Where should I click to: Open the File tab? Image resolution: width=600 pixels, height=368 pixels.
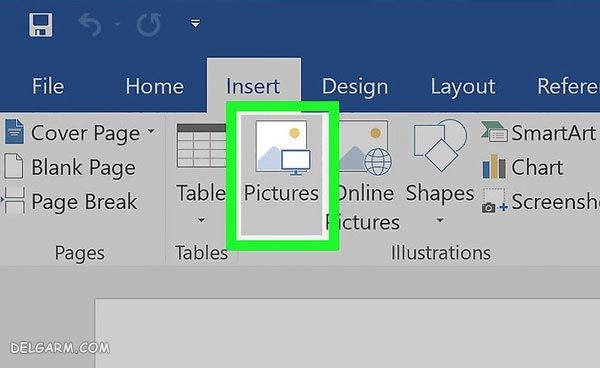[x=48, y=86]
